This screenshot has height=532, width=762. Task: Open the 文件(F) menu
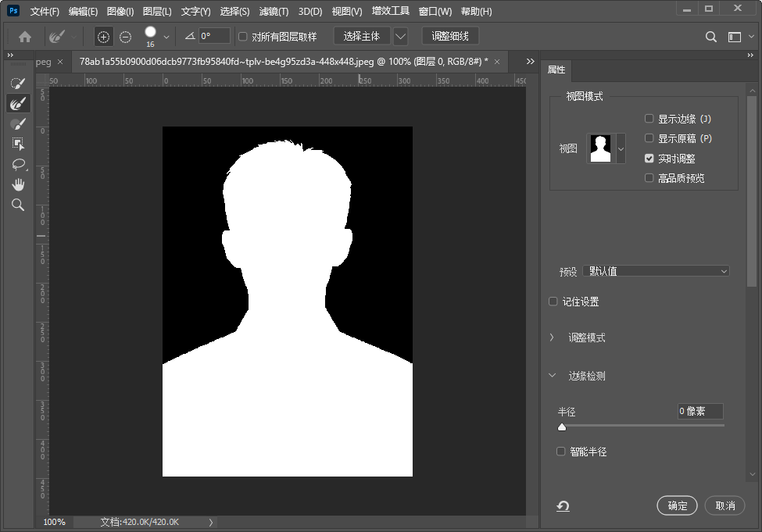[x=45, y=11]
